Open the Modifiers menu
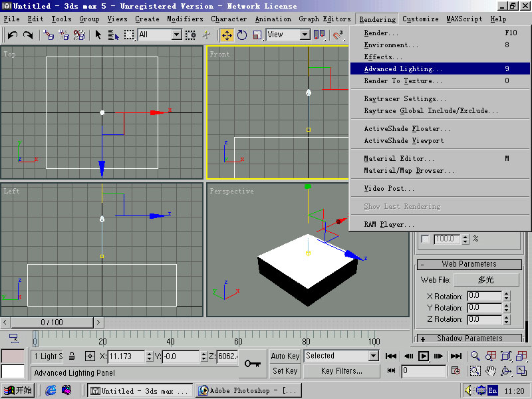Screen dimensions: 532x399 (x=185, y=19)
